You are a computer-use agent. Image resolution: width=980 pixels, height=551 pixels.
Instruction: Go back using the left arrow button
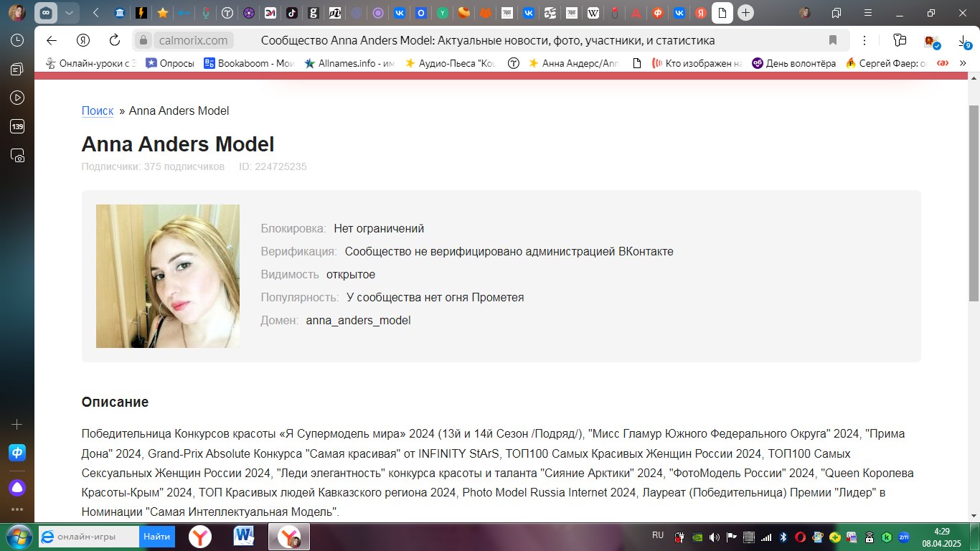click(x=52, y=40)
